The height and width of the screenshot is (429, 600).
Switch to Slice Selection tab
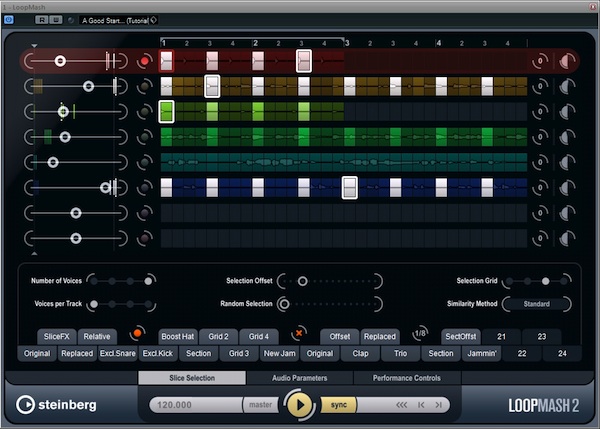tap(192, 378)
